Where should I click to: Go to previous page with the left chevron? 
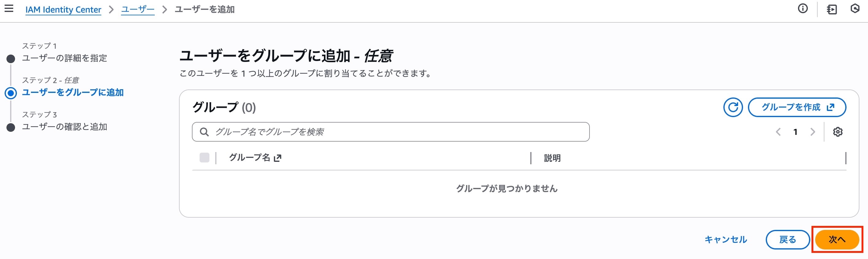point(779,131)
